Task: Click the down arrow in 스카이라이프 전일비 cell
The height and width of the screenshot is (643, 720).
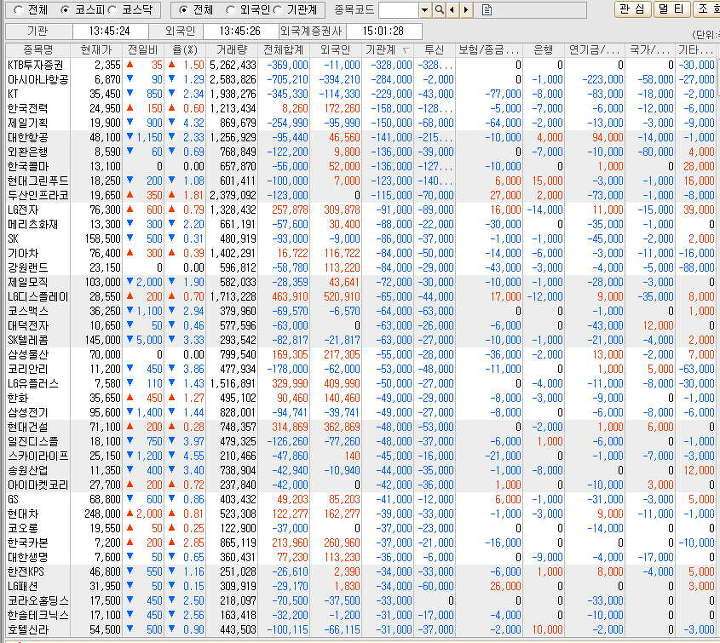Action: [130, 455]
